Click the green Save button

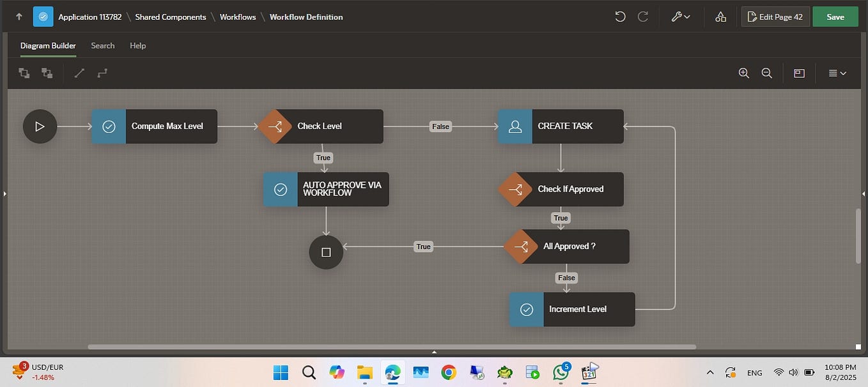coord(835,17)
